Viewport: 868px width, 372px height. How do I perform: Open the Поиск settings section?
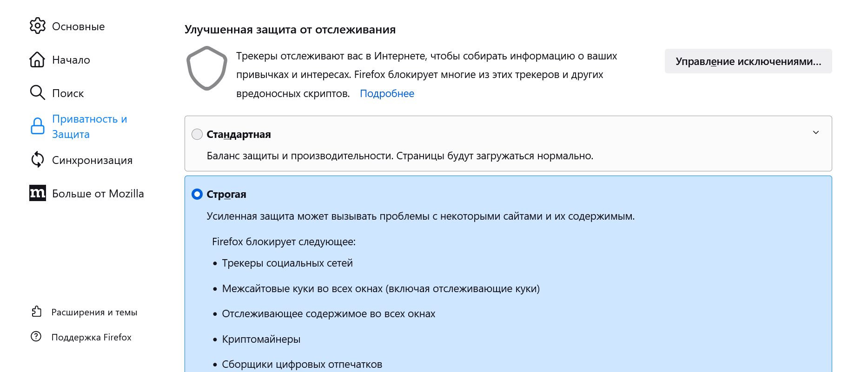(68, 93)
